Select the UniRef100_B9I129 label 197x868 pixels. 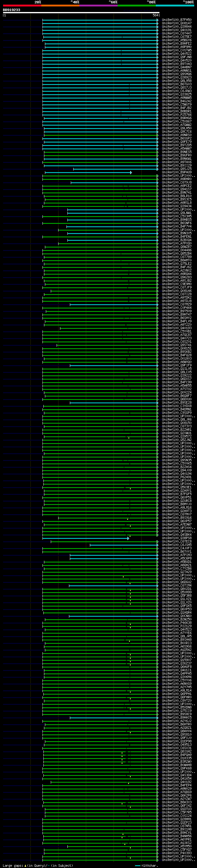click(177, 165)
